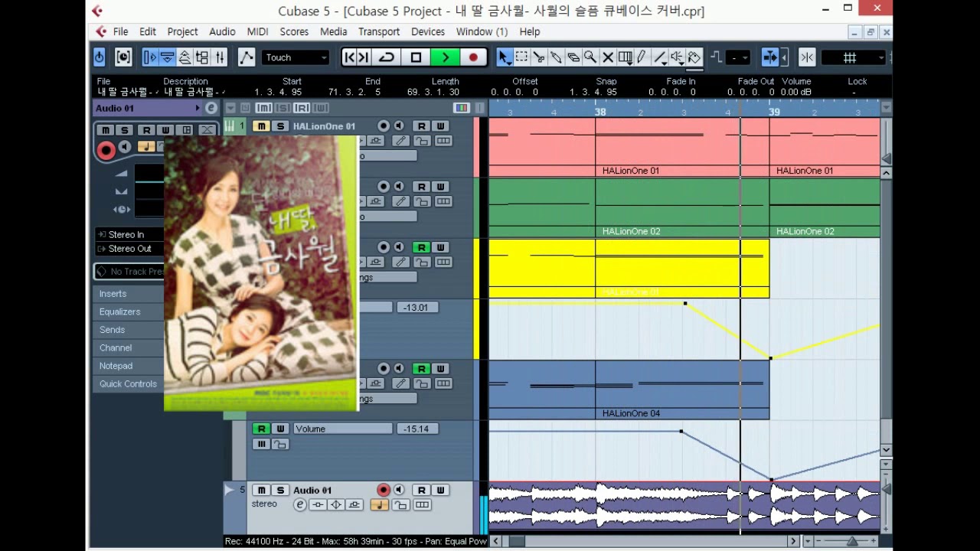Select the Range Selection tool

(521, 57)
